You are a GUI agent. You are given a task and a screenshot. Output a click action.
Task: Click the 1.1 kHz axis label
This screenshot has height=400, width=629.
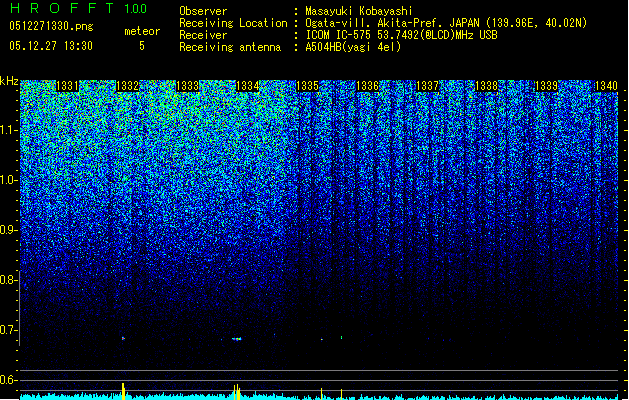11,130
